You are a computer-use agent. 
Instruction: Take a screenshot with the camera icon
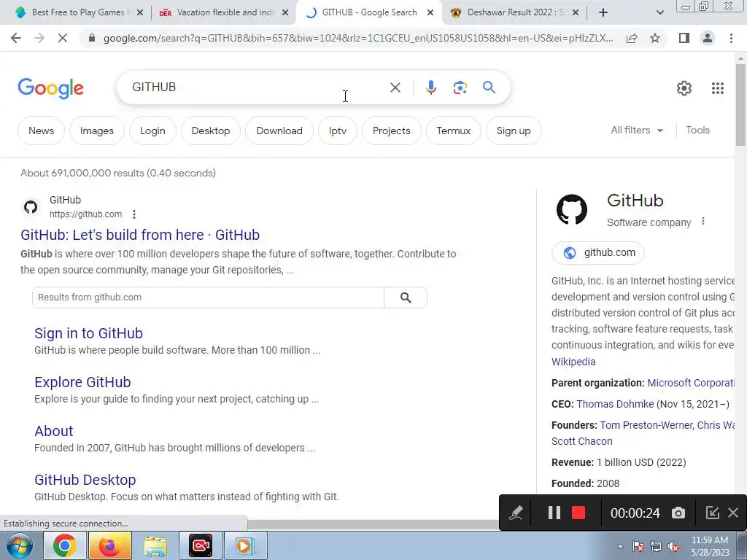(678, 513)
